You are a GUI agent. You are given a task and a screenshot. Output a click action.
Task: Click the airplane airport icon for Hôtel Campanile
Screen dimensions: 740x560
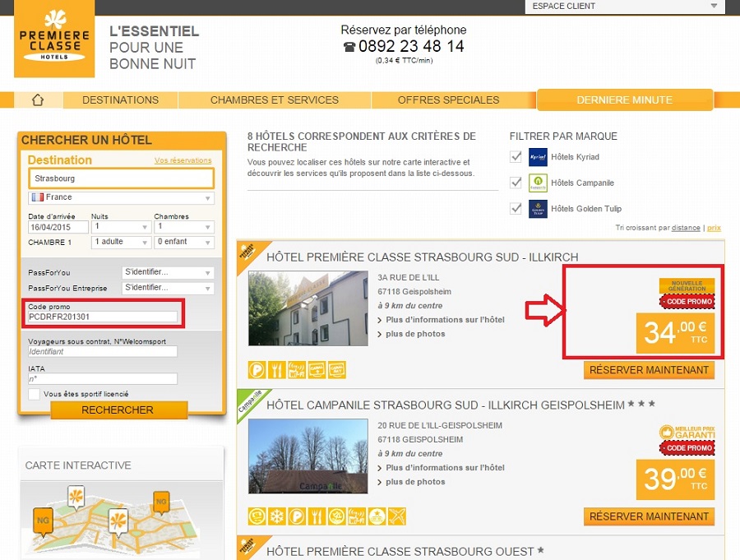pyautogui.click(x=397, y=516)
